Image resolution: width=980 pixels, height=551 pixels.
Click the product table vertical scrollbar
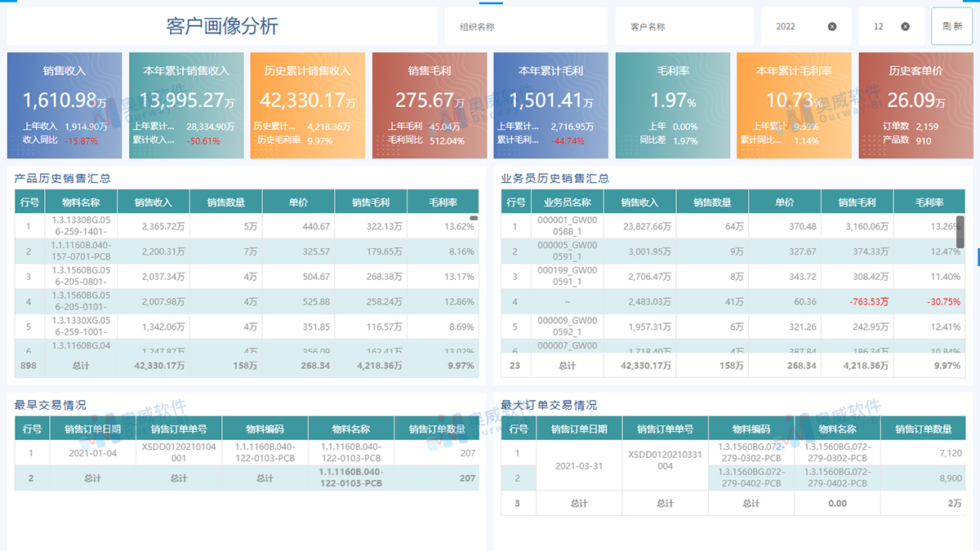tap(474, 218)
